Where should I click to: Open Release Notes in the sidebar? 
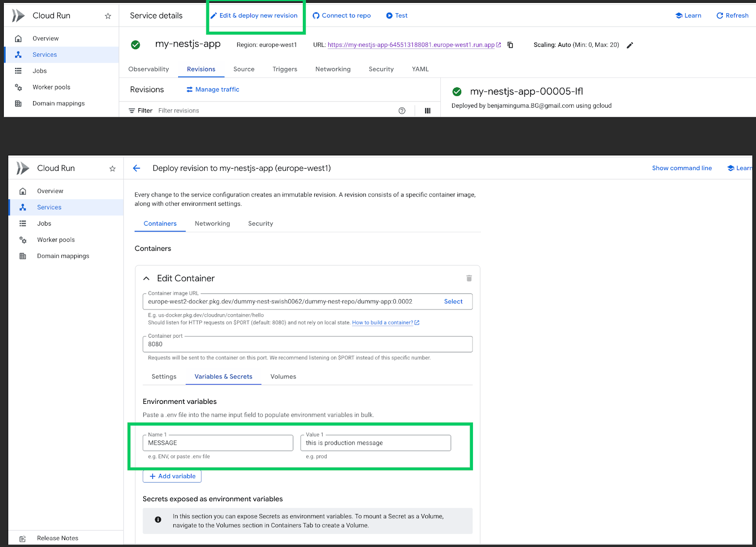click(58, 538)
